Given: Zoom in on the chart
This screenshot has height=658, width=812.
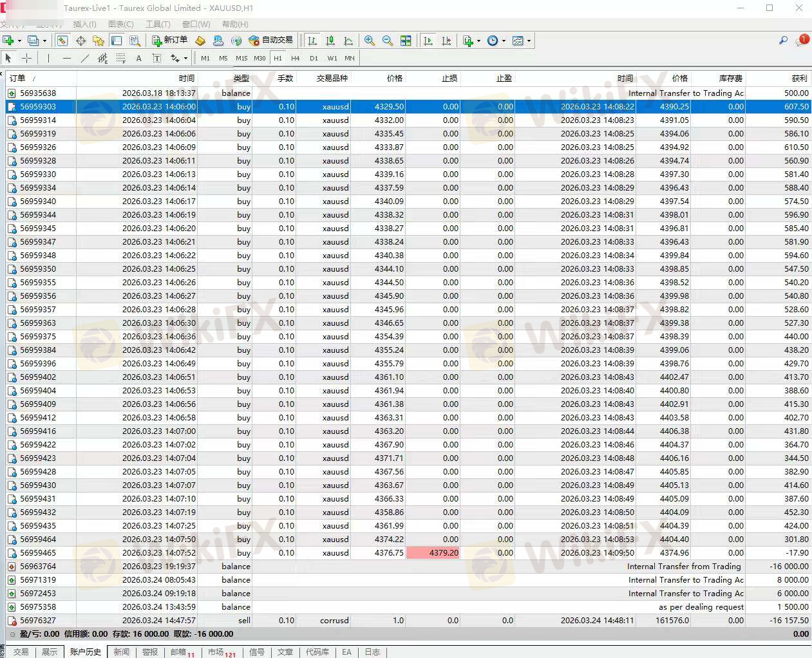Looking at the screenshot, I should (x=370, y=41).
